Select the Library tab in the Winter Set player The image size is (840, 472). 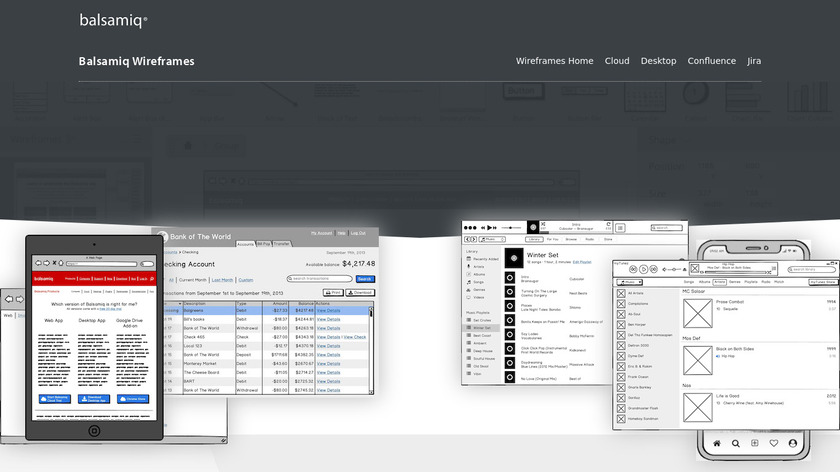point(534,239)
